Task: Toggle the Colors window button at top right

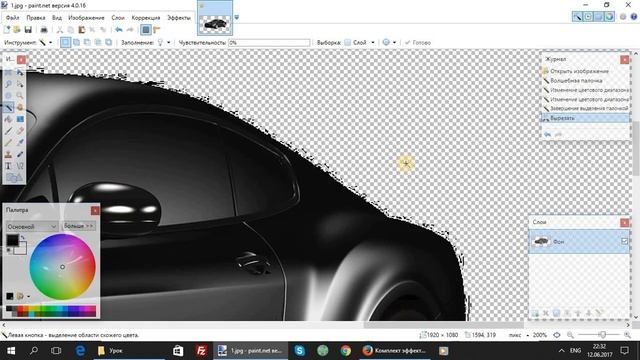Action: point(609,17)
